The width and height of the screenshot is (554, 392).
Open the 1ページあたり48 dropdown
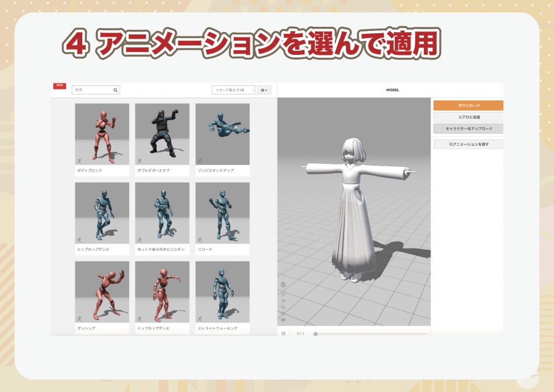(233, 90)
